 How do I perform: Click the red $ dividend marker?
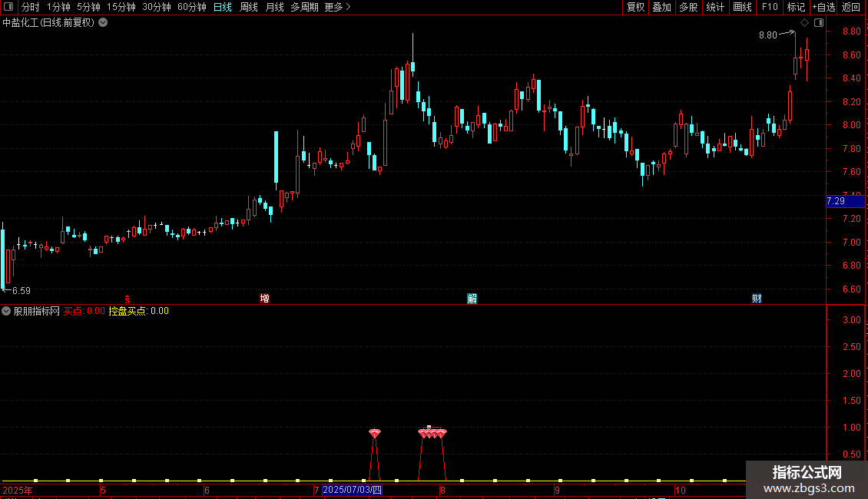click(x=128, y=299)
